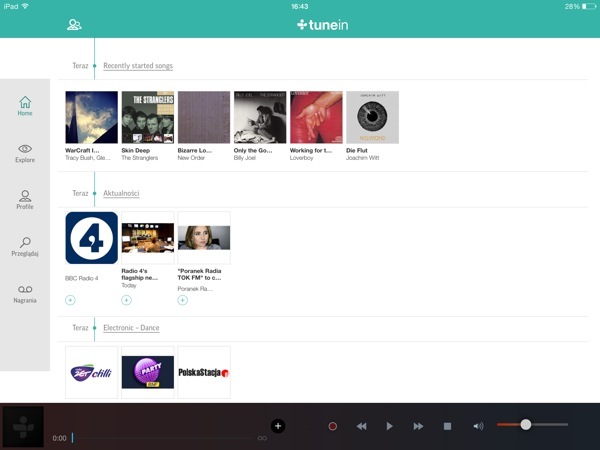Open the Electronic - Dance section link
600x450 pixels.
[131, 328]
